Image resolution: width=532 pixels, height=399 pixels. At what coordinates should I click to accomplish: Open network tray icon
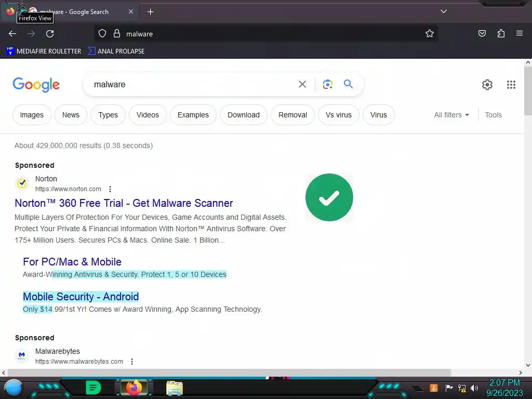pyautogui.click(x=462, y=388)
